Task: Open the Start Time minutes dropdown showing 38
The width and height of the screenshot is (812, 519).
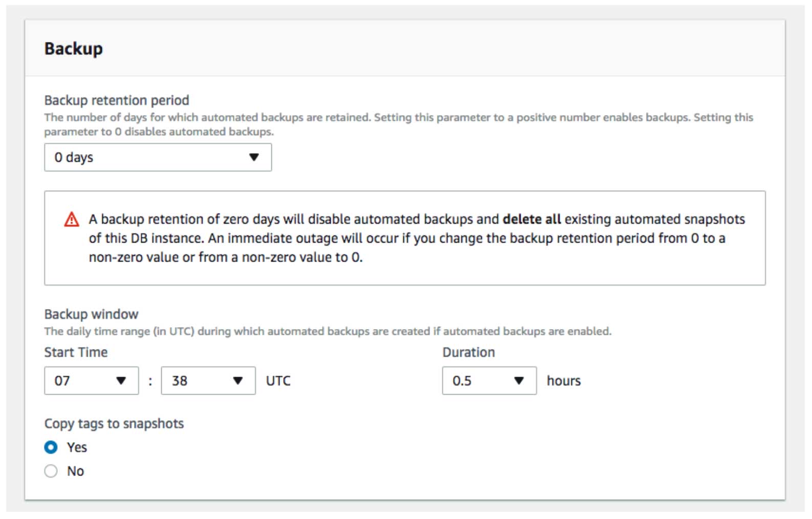Action: [x=208, y=381]
